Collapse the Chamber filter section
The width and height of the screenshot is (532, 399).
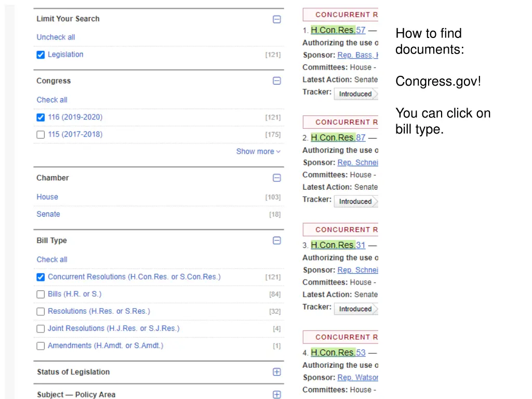tap(276, 178)
